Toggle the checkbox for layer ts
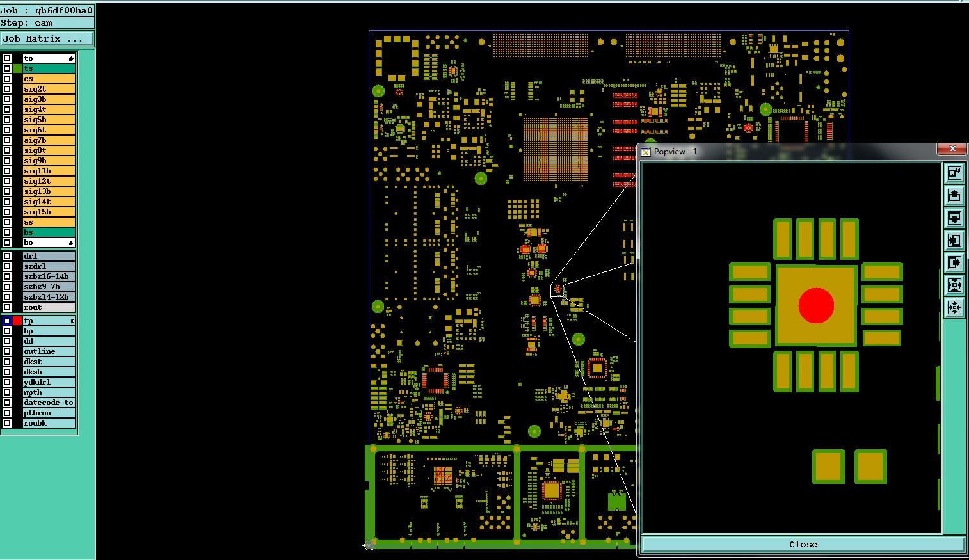This screenshot has width=969, height=560. pyautogui.click(x=7, y=68)
